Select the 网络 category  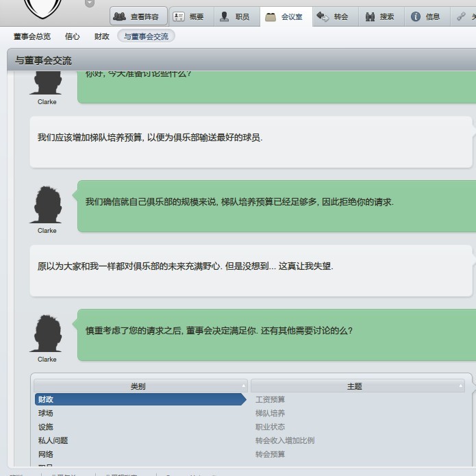[45, 454]
